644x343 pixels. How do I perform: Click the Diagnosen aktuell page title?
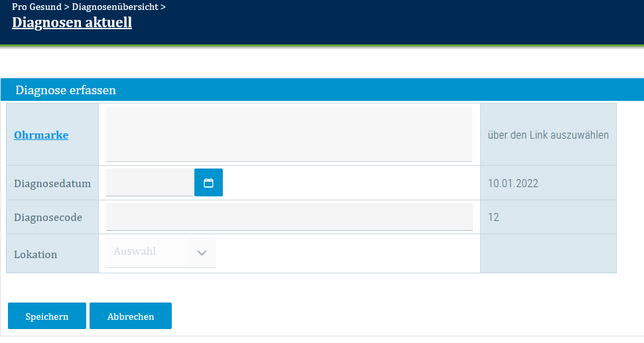click(x=72, y=23)
